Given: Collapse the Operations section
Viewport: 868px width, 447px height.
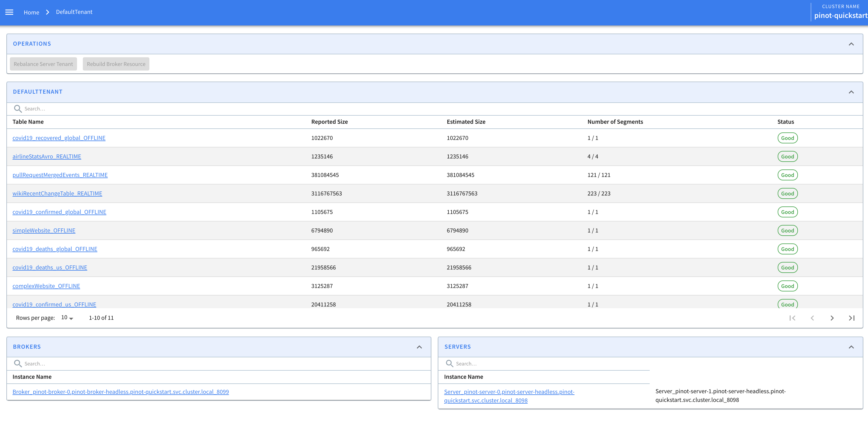Looking at the screenshot, I should tap(851, 44).
